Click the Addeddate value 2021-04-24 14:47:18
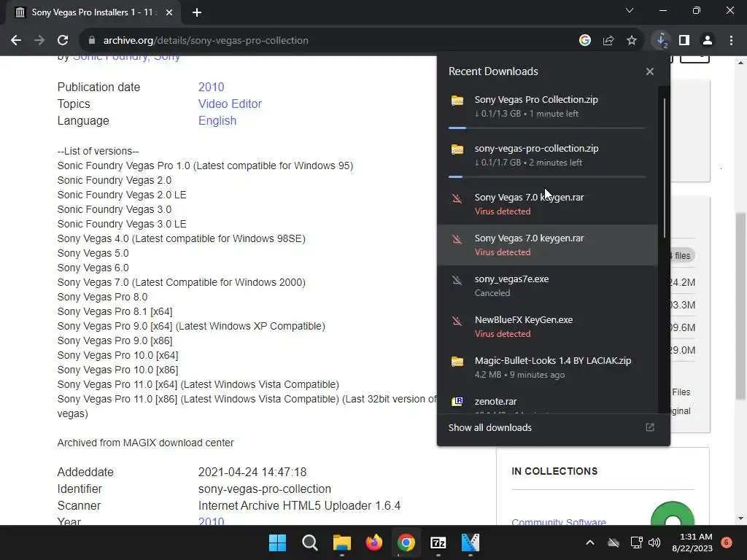The width and height of the screenshot is (747, 560). pos(252,472)
